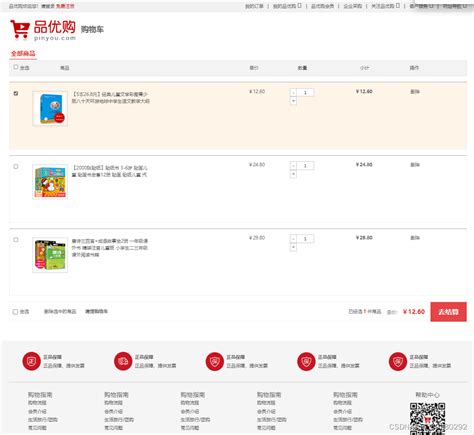
Task: Click the QR code under 帮助中心
Action: [x=427, y=418]
